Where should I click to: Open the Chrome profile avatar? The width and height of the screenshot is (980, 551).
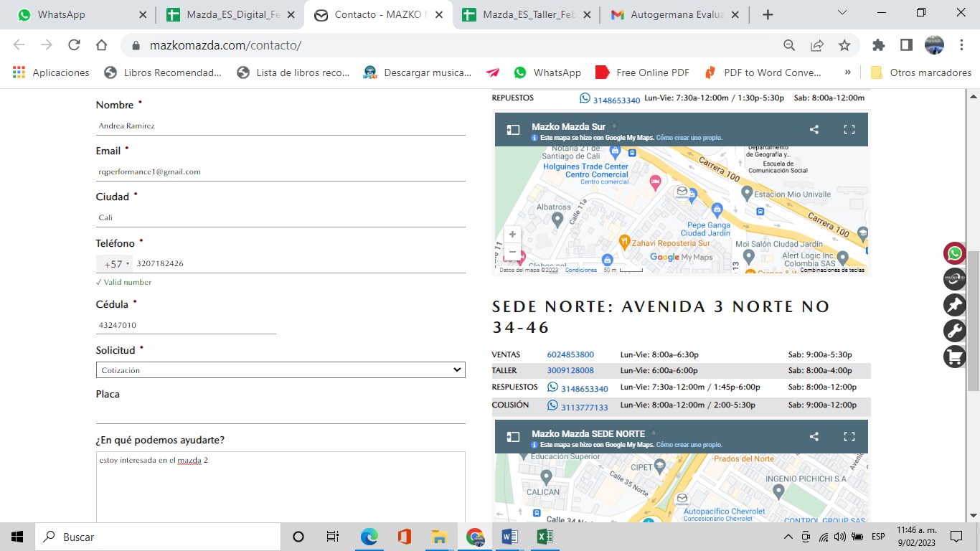pos(934,45)
